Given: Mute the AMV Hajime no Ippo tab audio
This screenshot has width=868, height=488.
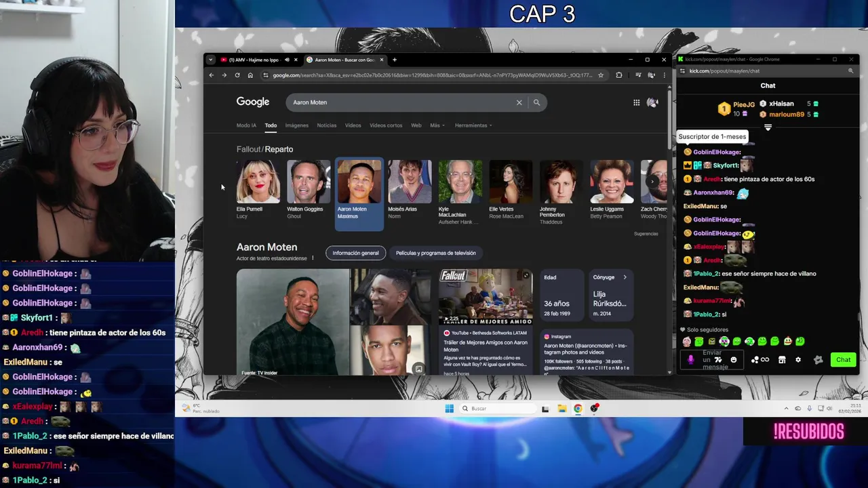Looking at the screenshot, I should point(287,60).
